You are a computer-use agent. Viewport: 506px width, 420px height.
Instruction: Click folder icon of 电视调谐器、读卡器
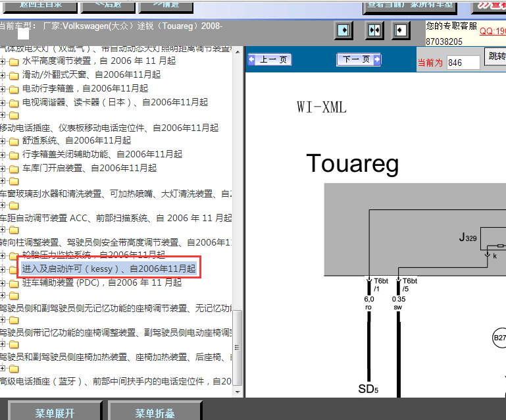[x=14, y=103]
